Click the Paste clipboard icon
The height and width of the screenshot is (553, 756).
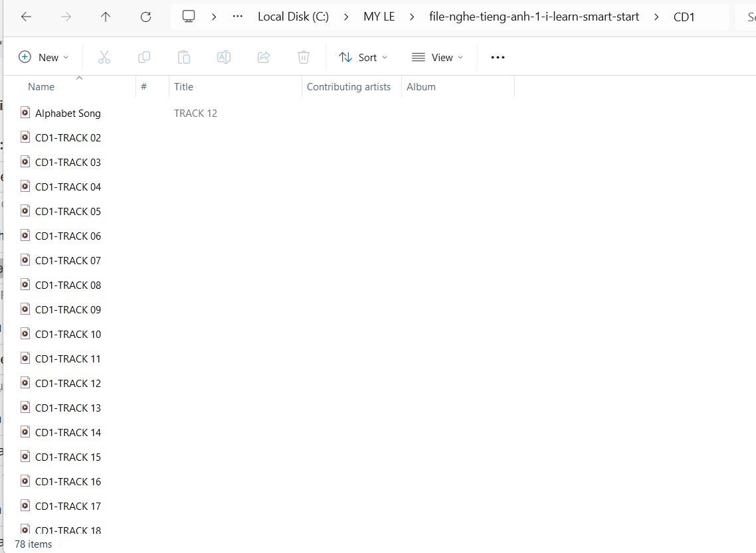tap(184, 58)
